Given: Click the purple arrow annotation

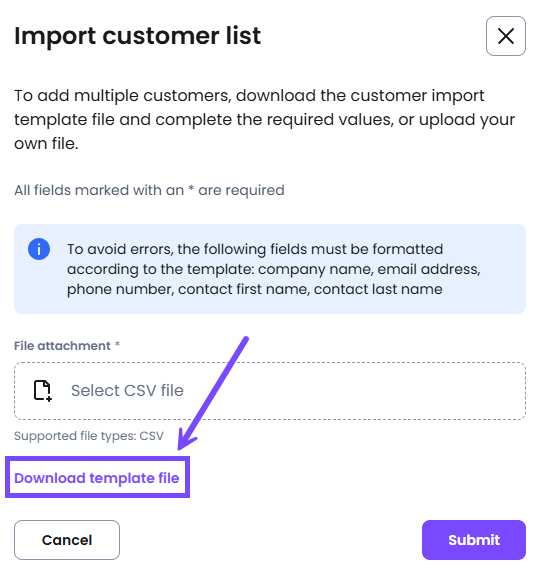Looking at the screenshot, I should 213,394.
